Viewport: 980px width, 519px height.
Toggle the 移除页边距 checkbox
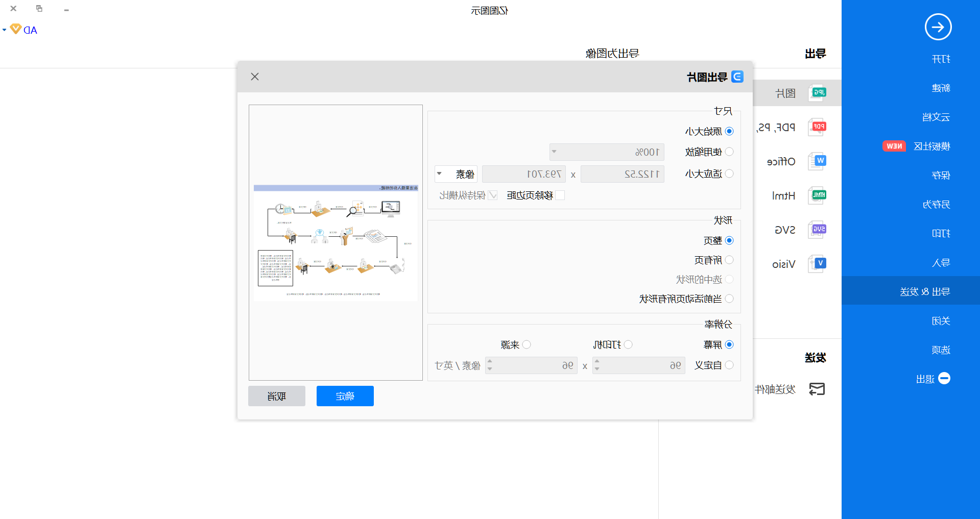560,195
